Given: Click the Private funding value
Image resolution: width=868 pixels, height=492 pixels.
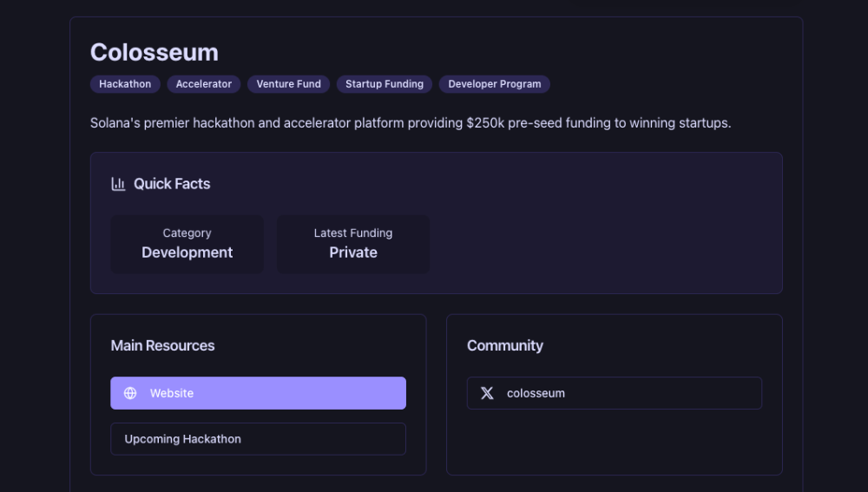Looking at the screenshot, I should [353, 253].
